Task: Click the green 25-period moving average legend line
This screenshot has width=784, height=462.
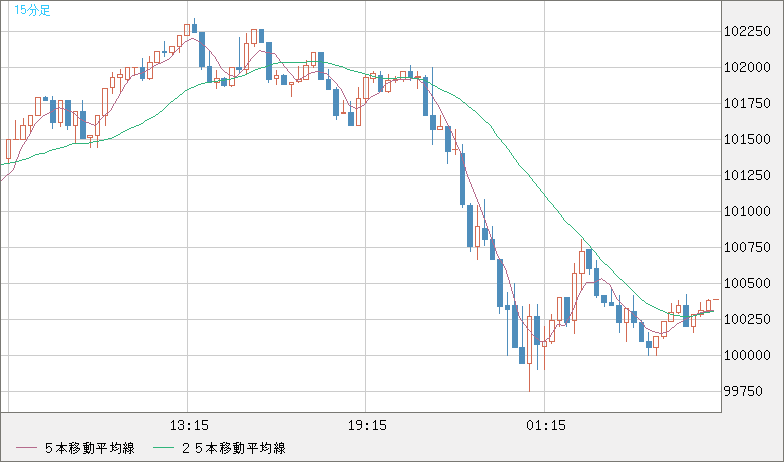Action: (164, 448)
